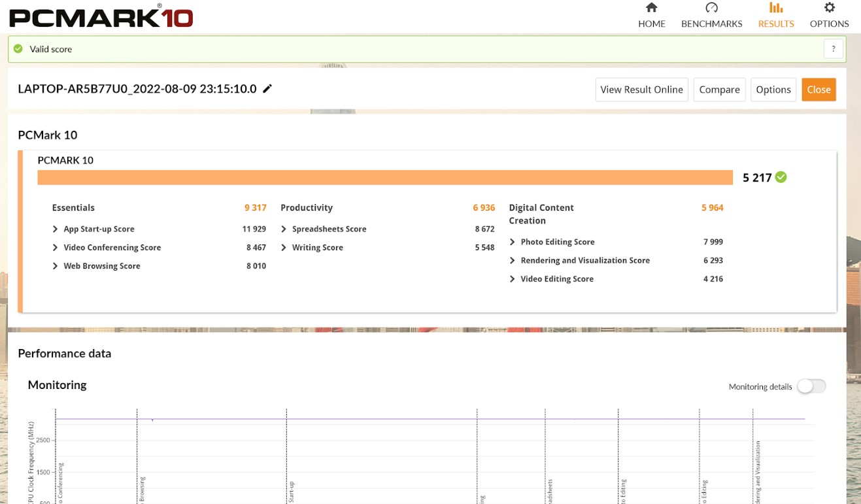Click the 11 929 App Start-up value
Image resolution: width=861 pixels, height=504 pixels.
(x=254, y=229)
